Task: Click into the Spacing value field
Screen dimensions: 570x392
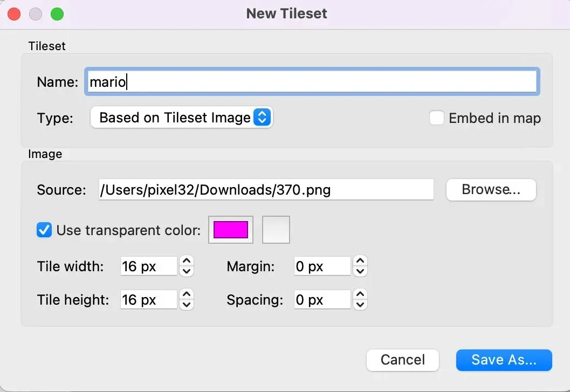Action: 322,300
